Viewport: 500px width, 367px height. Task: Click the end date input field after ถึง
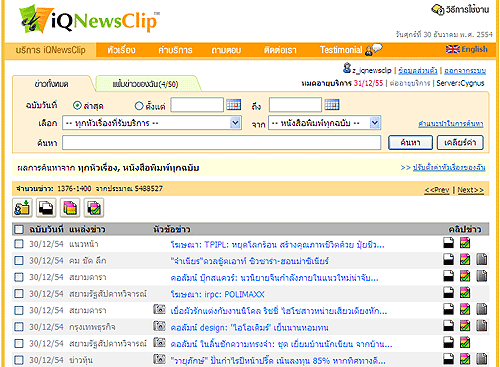click(x=295, y=105)
